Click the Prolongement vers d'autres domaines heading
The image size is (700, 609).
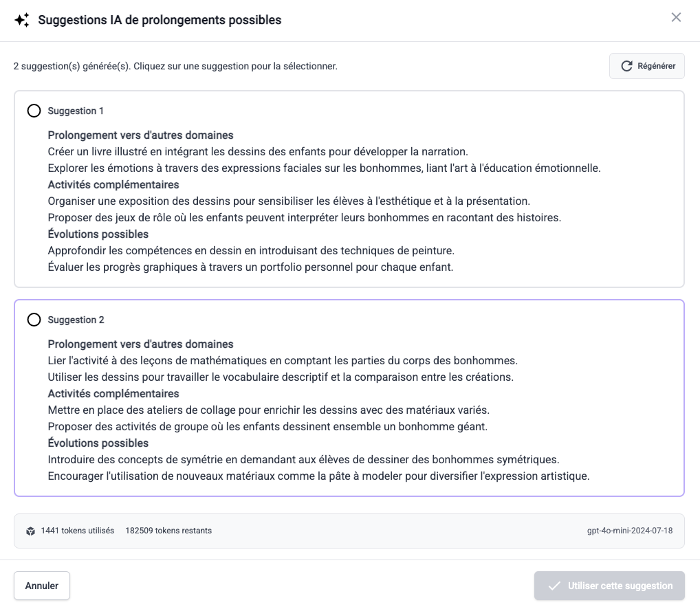(140, 135)
